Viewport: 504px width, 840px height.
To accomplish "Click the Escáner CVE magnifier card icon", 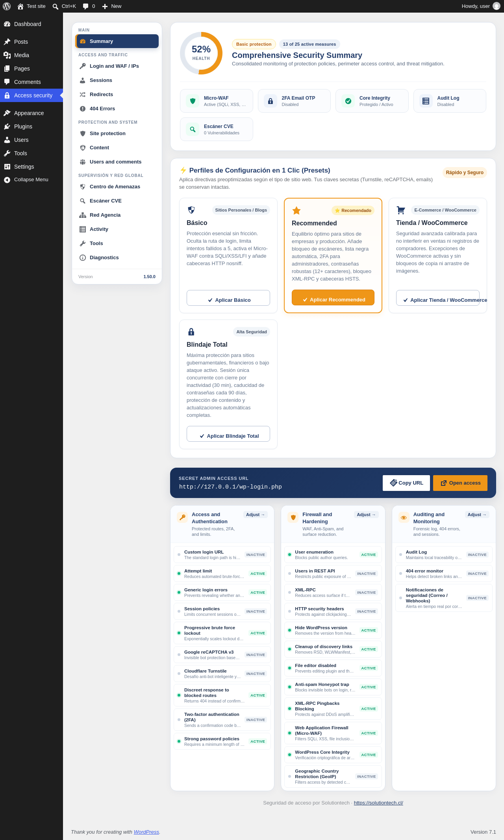I will click(x=193, y=129).
